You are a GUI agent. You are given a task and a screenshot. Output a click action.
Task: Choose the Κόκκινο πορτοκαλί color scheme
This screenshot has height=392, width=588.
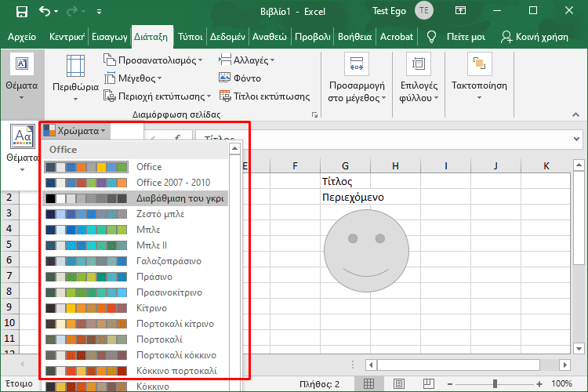click(136, 371)
